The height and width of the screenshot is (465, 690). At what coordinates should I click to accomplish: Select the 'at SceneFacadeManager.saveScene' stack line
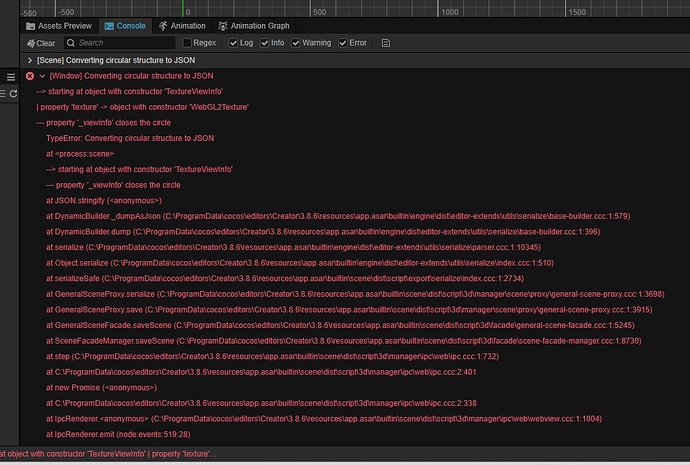(x=344, y=341)
